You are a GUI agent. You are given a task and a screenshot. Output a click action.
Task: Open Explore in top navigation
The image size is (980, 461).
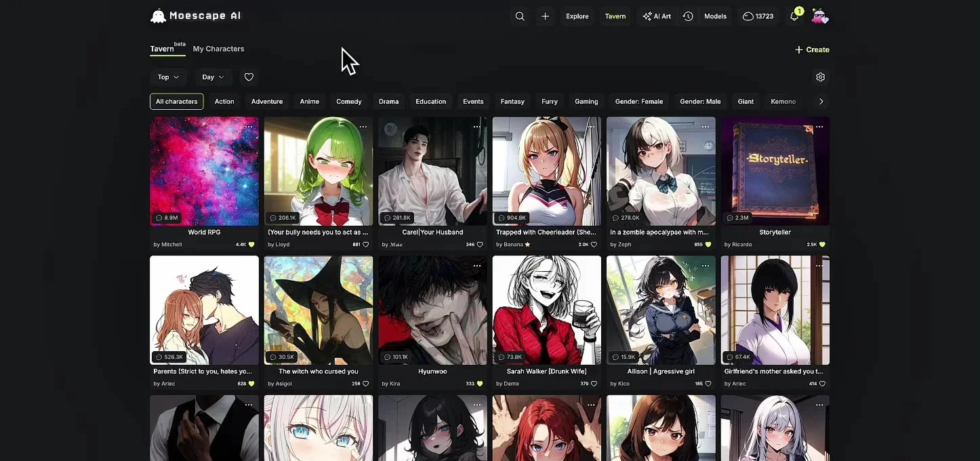click(x=577, y=16)
